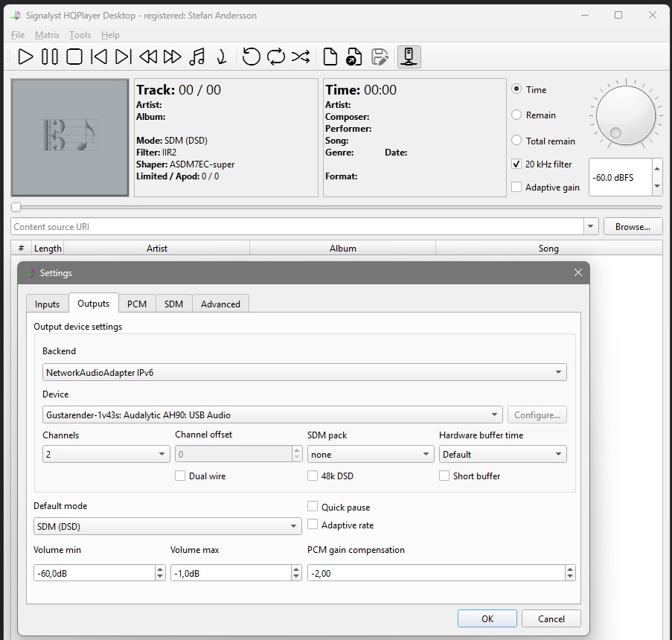This screenshot has width=672, height=640.
Task: Toggle shuffle random playback icon
Action: coord(301,57)
